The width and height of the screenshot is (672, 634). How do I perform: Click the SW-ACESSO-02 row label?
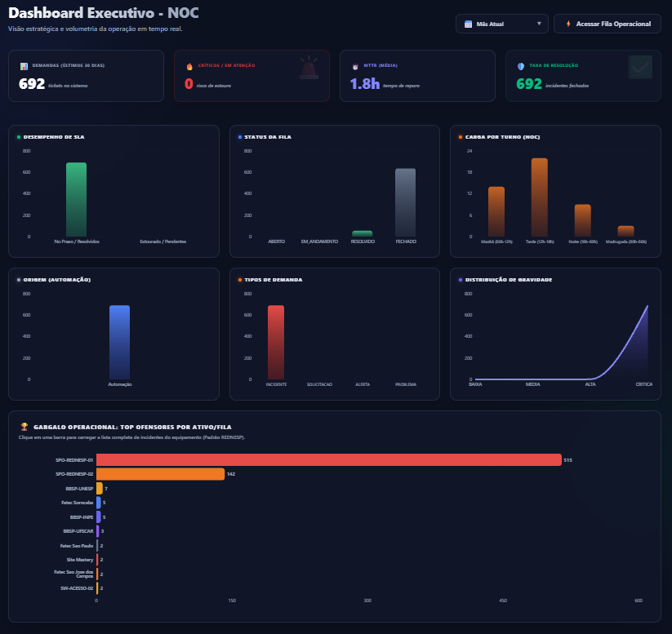click(x=77, y=588)
